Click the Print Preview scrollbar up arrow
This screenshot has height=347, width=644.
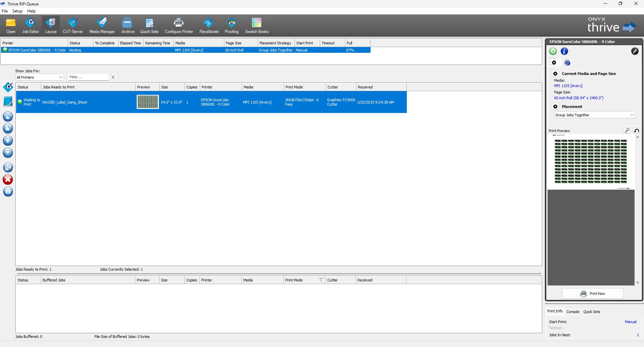pyautogui.click(x=637, y=137)
